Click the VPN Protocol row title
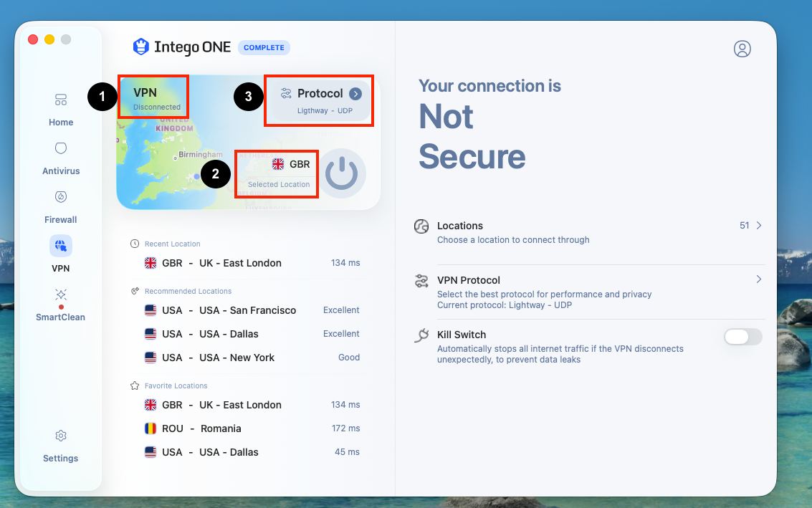Image resolution: width=812 pixels, height=508 pixels. point(469,280)
